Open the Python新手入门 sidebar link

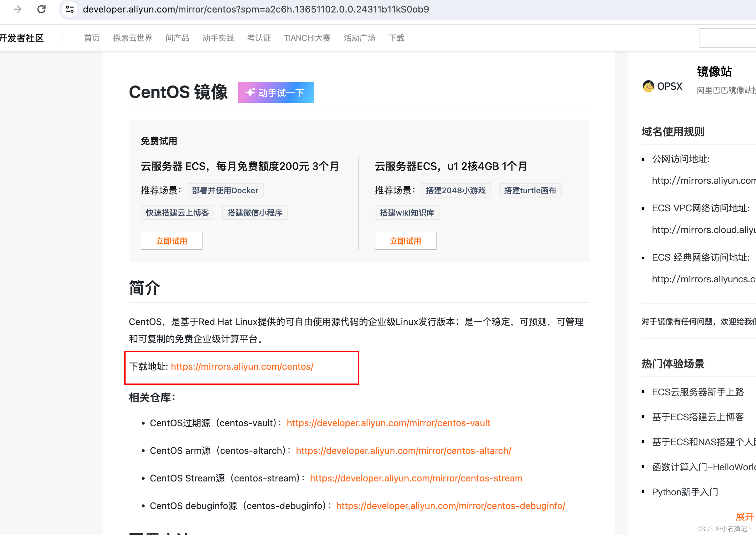pyautogui.click(x=685, y=492)
